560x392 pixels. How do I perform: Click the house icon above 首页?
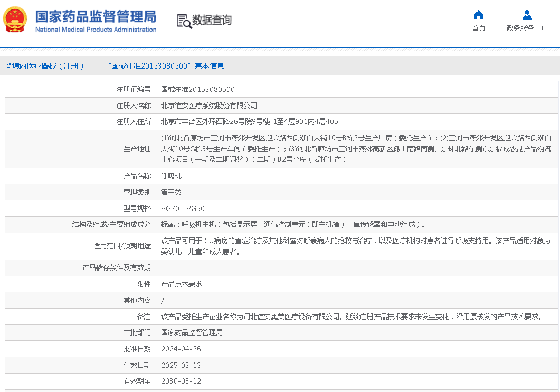tap(479, 15)
